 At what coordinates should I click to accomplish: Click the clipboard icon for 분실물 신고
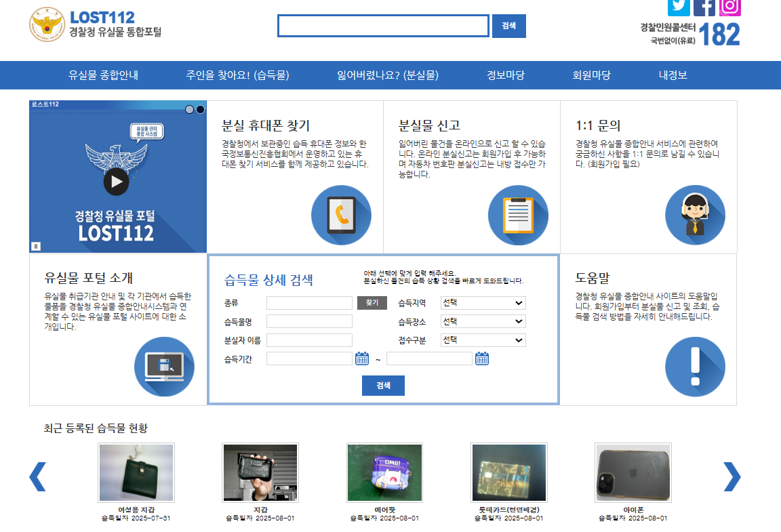(x=518, y=216)
